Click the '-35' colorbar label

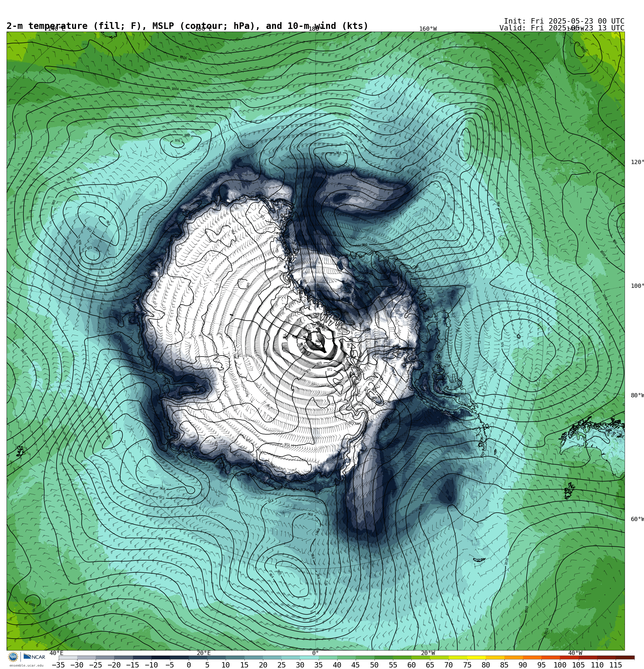(x=58, y=665)
